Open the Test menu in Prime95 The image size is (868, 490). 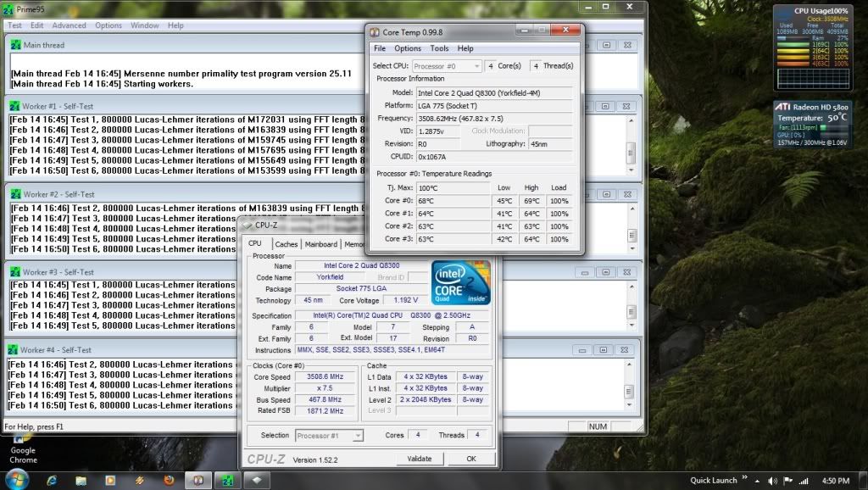pyautogui.click(x=15, y=25)
